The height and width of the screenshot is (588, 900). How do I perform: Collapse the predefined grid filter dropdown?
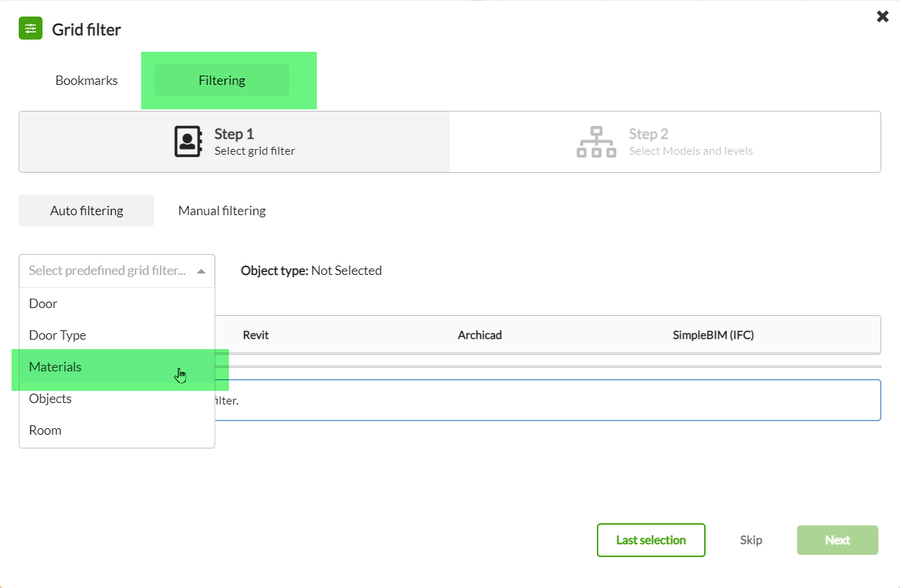(x=201, y=271)
